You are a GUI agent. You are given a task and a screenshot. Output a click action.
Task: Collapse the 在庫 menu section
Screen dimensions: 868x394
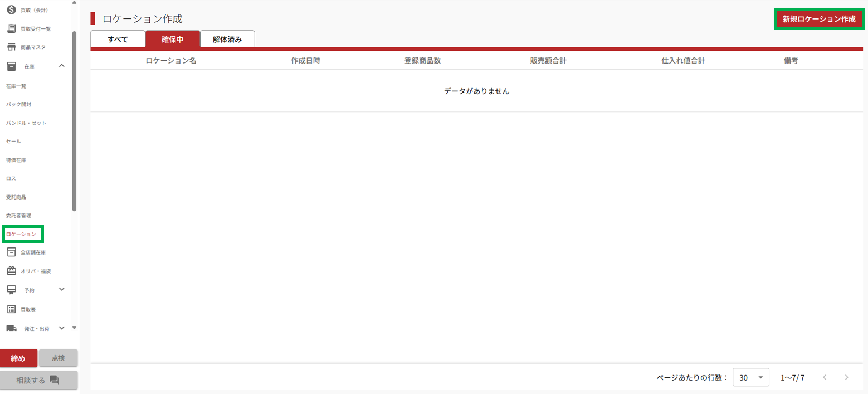[x=62, y=66]
